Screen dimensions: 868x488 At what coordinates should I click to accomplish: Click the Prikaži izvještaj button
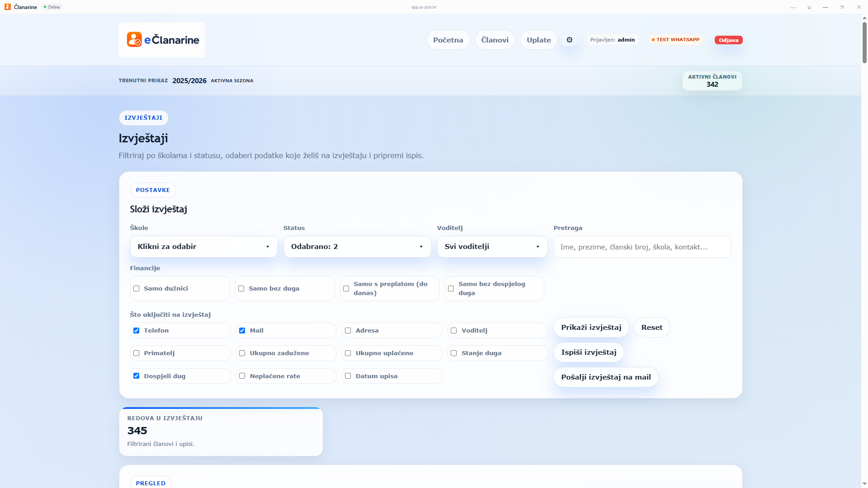tap(591, 327)
